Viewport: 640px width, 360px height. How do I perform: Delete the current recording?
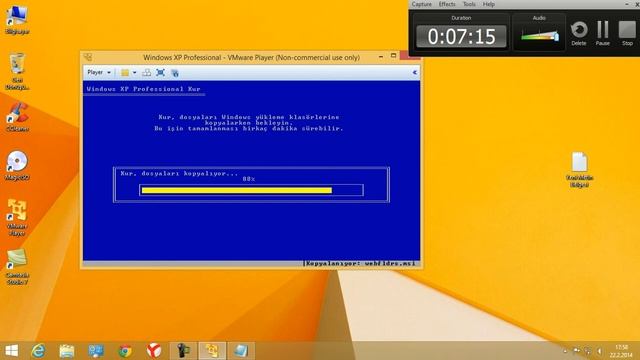579,33
